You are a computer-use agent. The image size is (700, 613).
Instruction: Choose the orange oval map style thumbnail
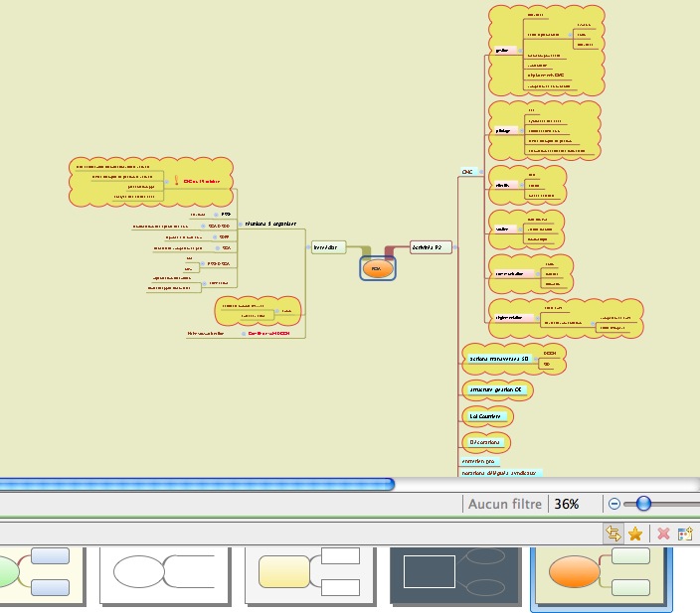(602, 576)
